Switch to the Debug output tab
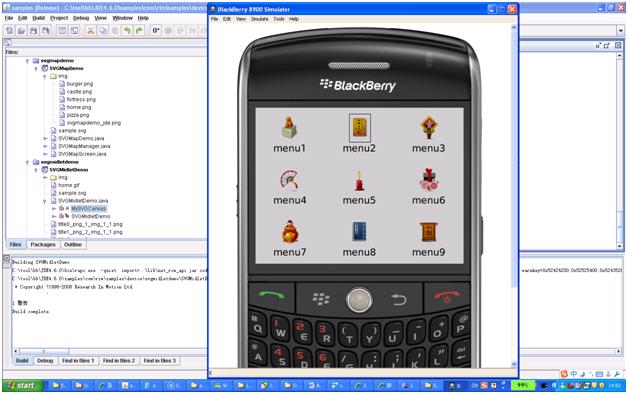Viewport: 628px width, 394px height. [45, 361]
